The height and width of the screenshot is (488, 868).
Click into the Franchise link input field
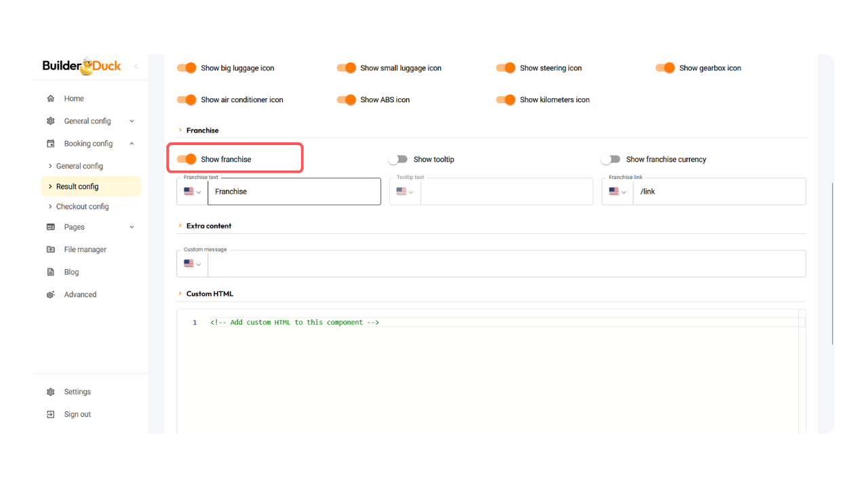point(719,192)
